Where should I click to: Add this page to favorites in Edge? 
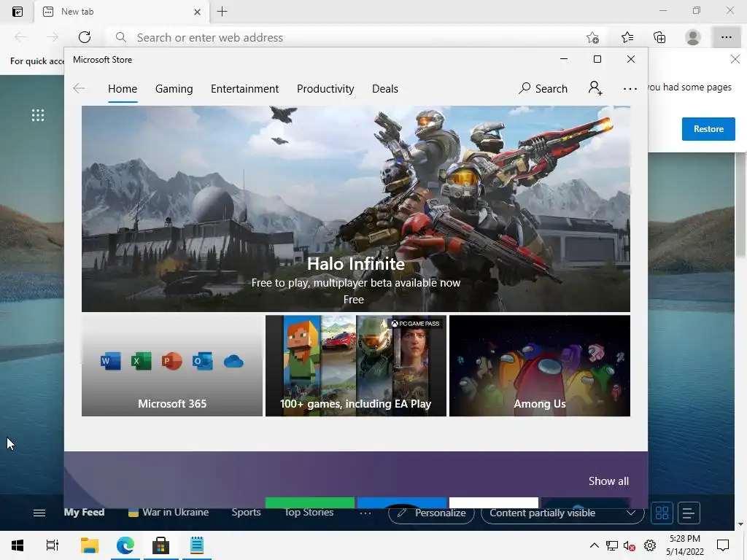click(592, 38)
